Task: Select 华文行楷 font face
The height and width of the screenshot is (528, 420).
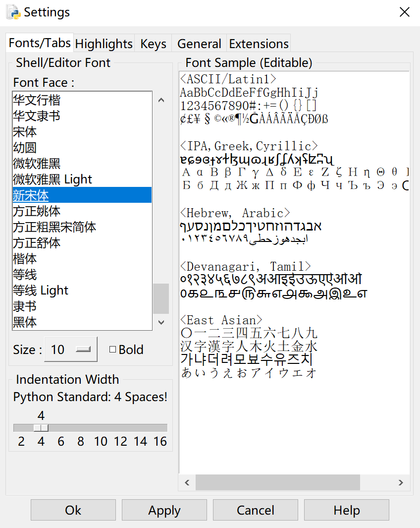Action: tap(82, 100)
